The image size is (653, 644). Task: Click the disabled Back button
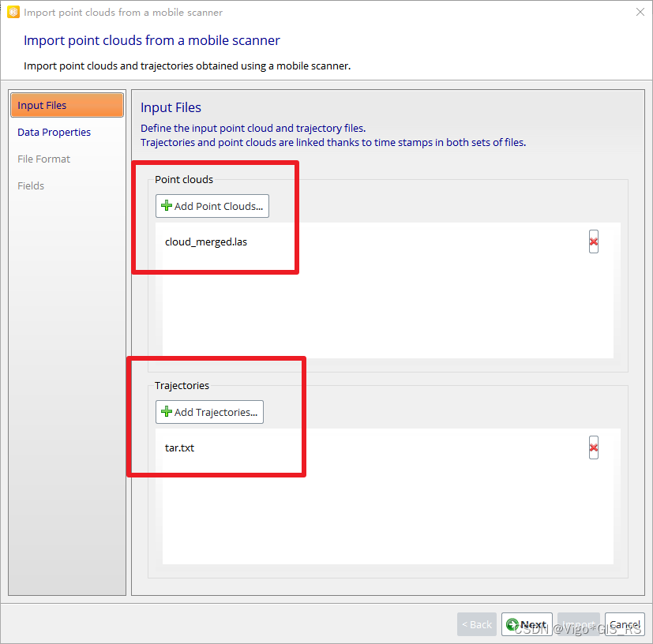(x=477, y=624)
